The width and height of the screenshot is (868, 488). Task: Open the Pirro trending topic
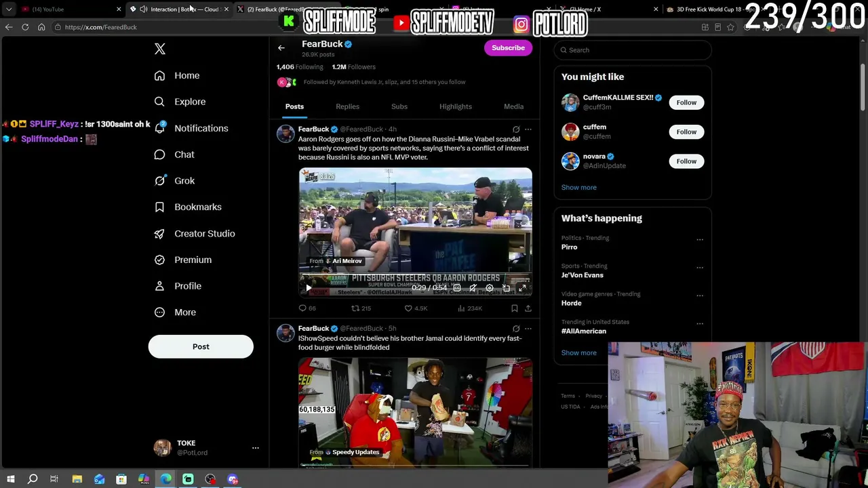point(570,247)
